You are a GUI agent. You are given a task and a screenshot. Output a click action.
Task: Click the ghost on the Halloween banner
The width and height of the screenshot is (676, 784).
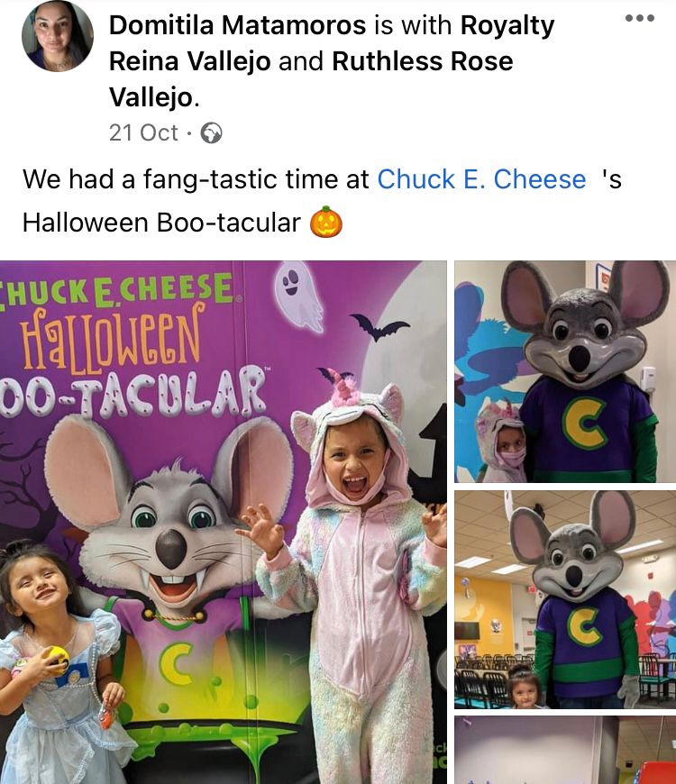pyautogui.click(x=298, y=296)
